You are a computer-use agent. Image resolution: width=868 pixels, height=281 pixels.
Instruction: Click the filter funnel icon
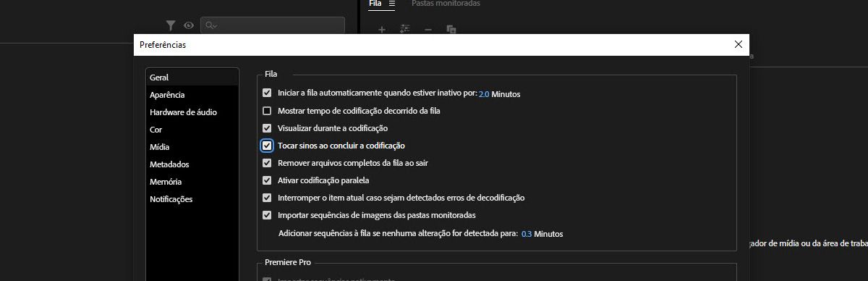point(171,25)
